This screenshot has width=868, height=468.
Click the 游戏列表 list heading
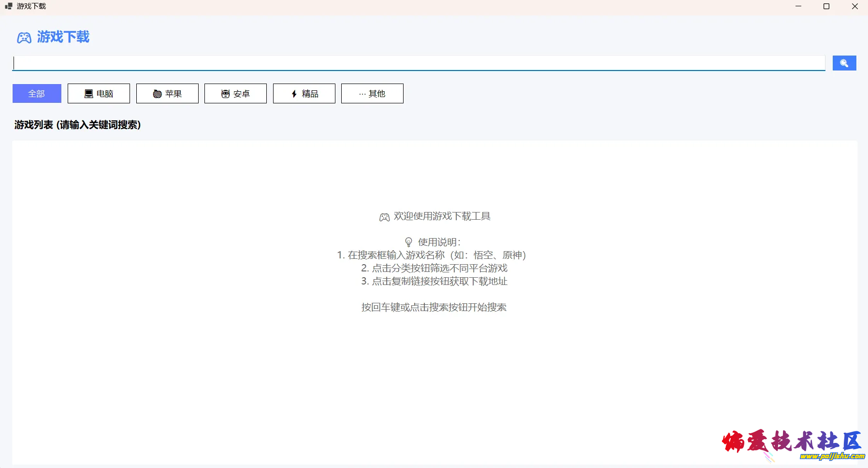(x=77, y=125)
